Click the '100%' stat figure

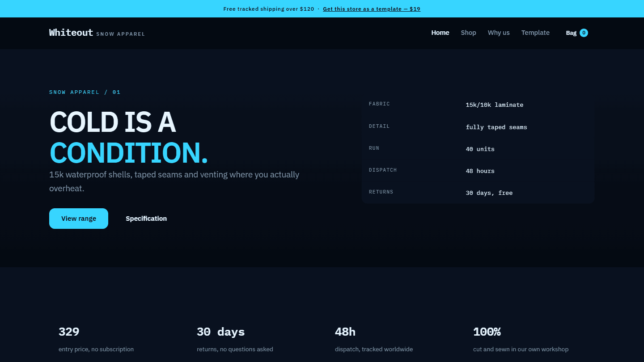[x=487, y=332]
